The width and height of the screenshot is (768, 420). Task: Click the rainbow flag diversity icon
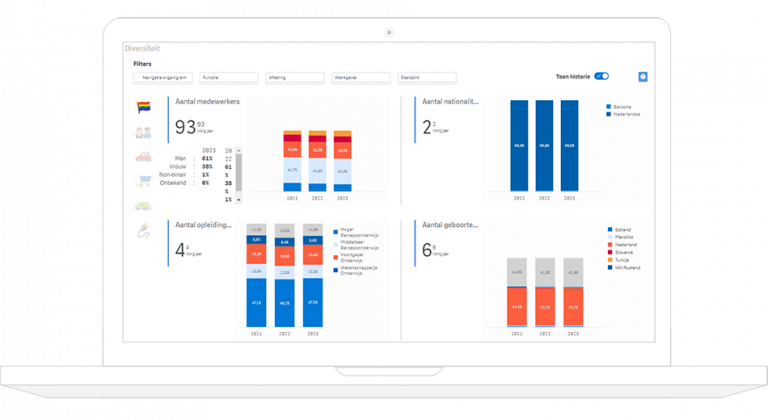click(x=142, y=107)
